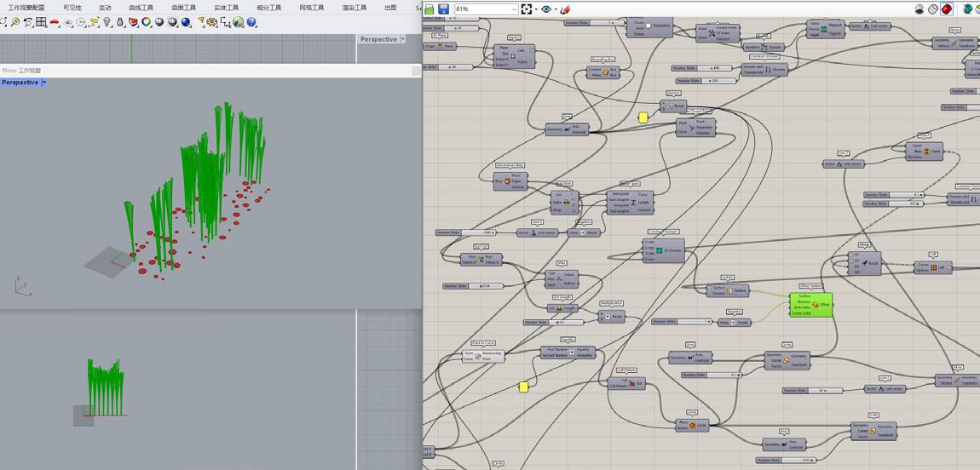The height and width of the screenshot is (470, 980).
Task: Click the Number Slider showing 0.95
Action: pos(787,460)
